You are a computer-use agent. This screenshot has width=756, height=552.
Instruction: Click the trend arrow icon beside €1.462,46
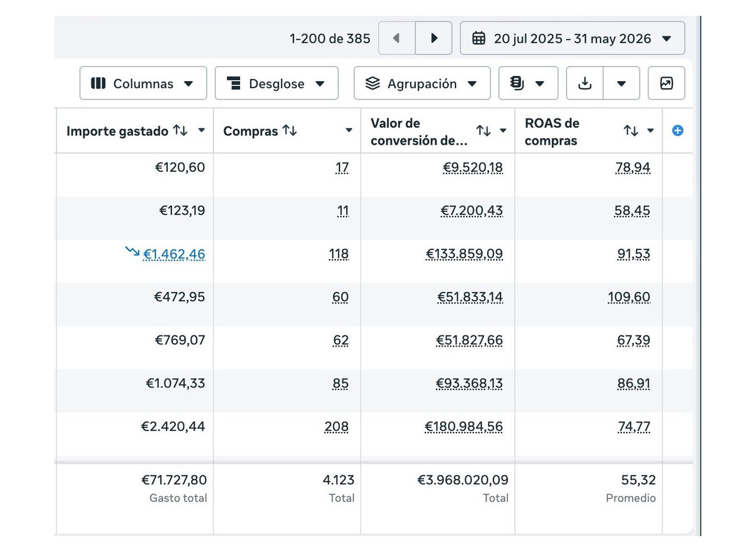tap(132, 252)
